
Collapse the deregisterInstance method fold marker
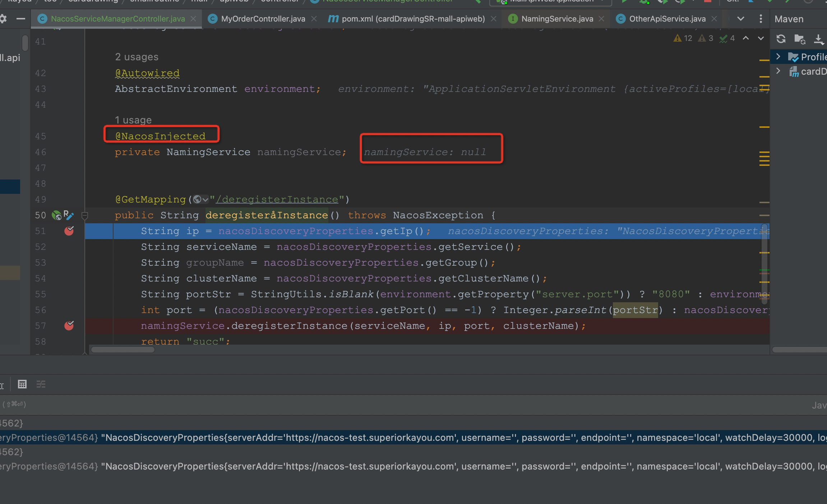point(85,215)
